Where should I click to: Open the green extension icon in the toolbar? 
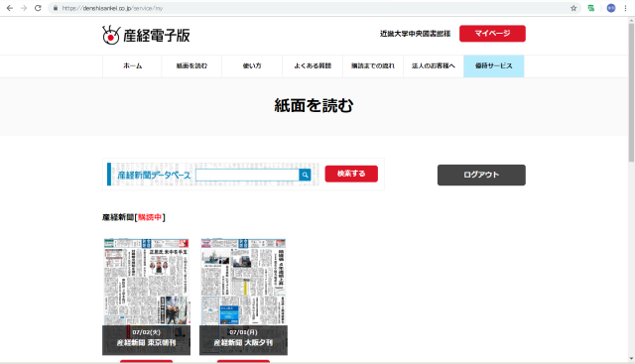click(591, 8)
